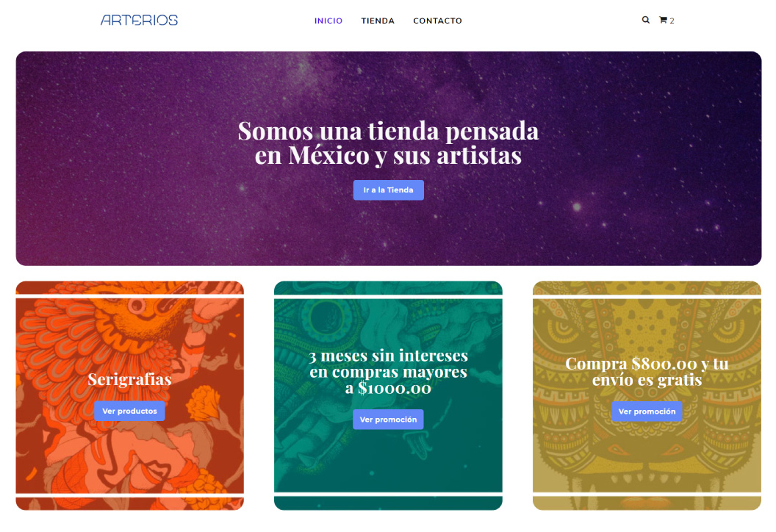Go to the Tienda menu item

tap(378, 21)
